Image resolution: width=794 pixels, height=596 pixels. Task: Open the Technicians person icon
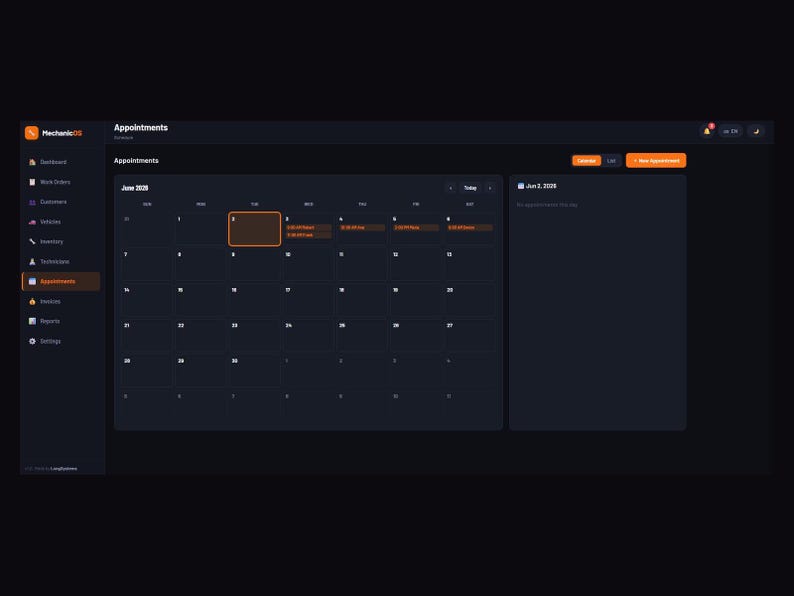32,262
